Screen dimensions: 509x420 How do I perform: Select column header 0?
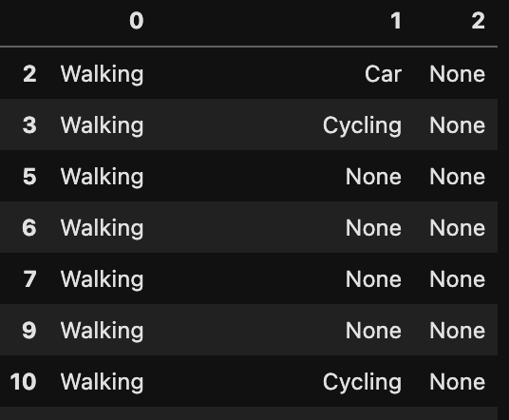click(x=137, y=21)
